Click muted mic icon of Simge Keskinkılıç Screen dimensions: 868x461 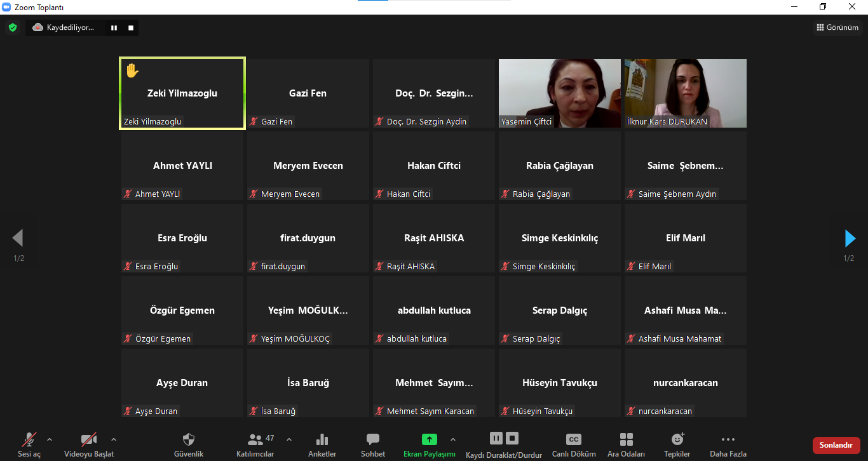[506, 266]
